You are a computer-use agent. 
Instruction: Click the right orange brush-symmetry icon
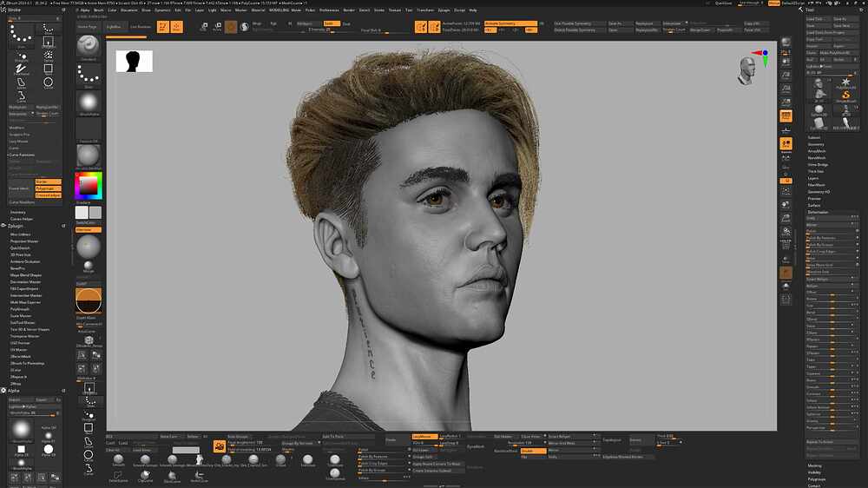coord(435,27)
